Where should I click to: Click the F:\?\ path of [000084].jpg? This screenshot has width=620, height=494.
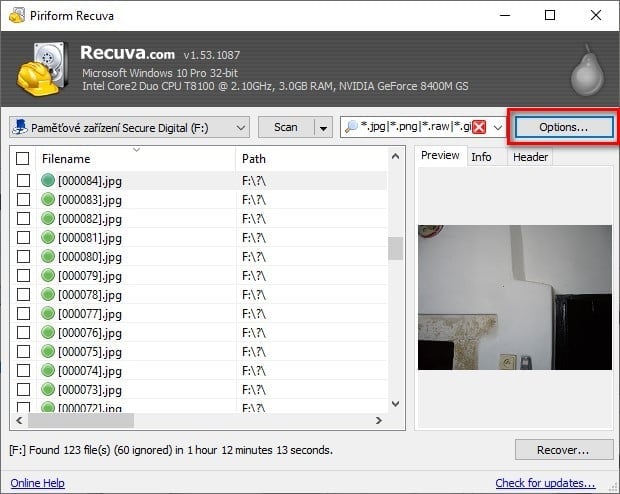254,181
